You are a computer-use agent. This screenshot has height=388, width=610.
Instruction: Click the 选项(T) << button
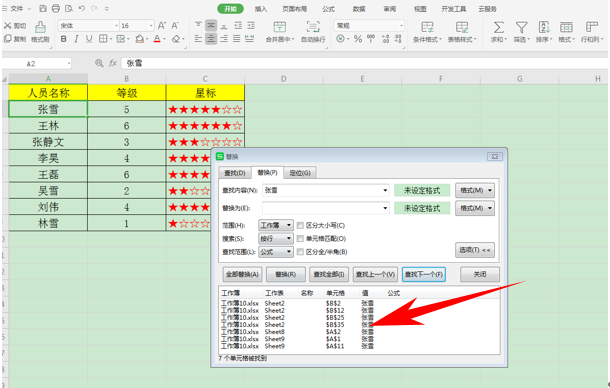coord(475,250)
